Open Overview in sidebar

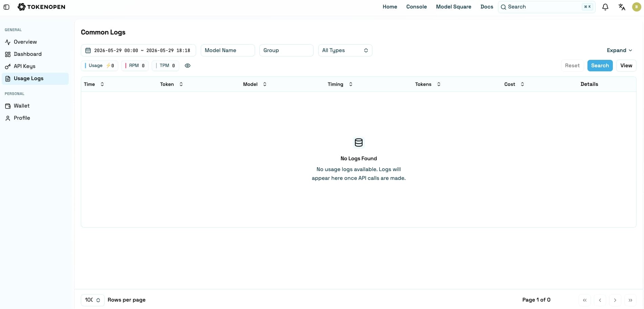35,42
